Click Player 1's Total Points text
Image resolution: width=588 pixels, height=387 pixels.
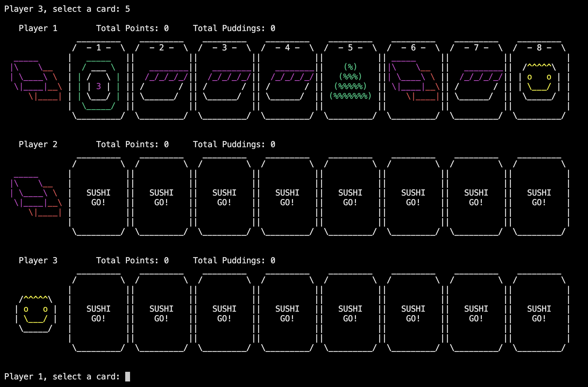click(x=132, y=28)
